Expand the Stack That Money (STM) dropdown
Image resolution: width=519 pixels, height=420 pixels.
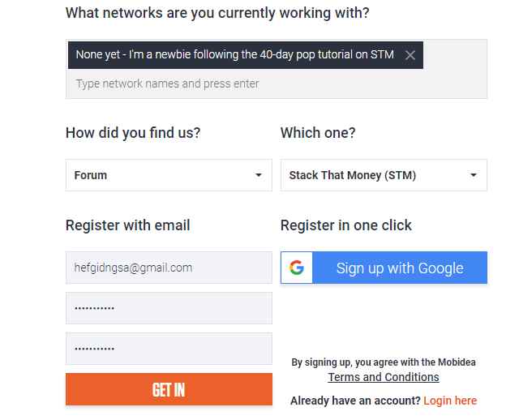[384, 175]
